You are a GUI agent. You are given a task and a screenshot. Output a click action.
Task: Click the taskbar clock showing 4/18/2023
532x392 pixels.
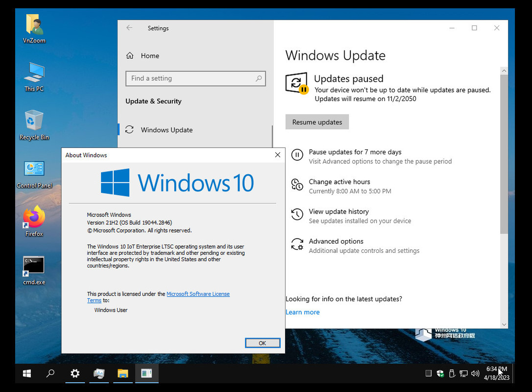point(496,373)
